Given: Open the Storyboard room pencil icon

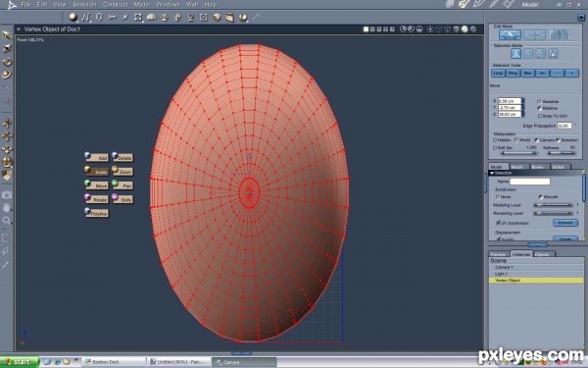Looking at the screenshot, I should [479, 4].
